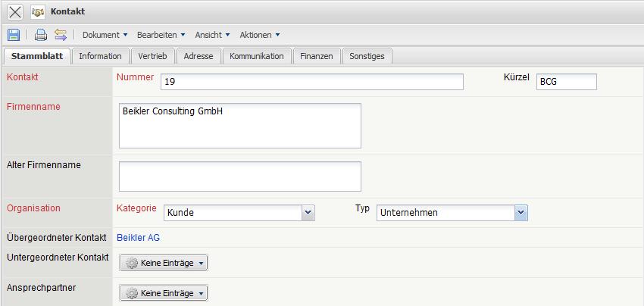
Task: Expand Untergeordneter Kontakt Keine Einträge dropdown
Action: 164,263
